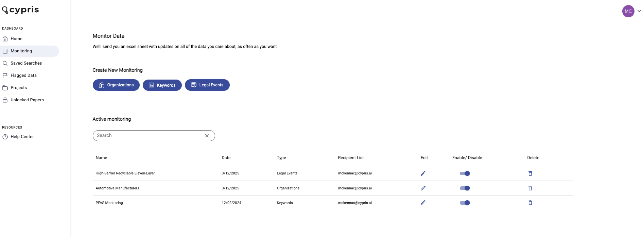Edit the PFAS Monitoring entry

pyautogui.click(x=423, y=203)
